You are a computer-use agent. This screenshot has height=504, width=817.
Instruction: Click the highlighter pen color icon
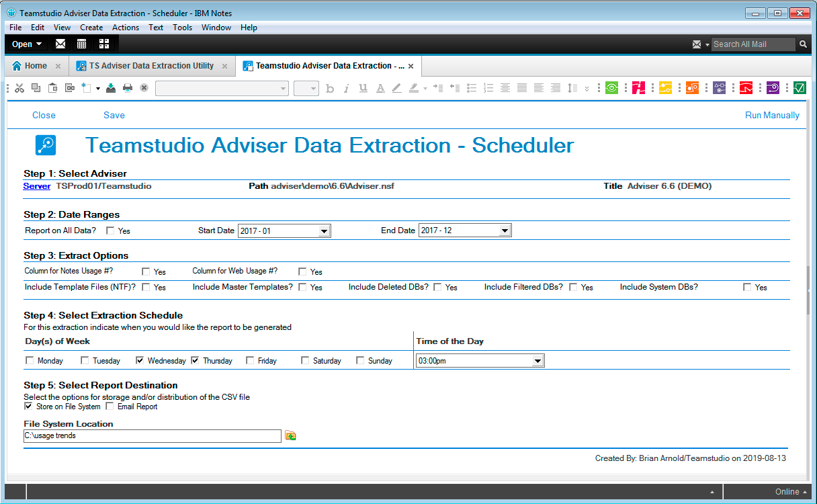click(413, 88)
